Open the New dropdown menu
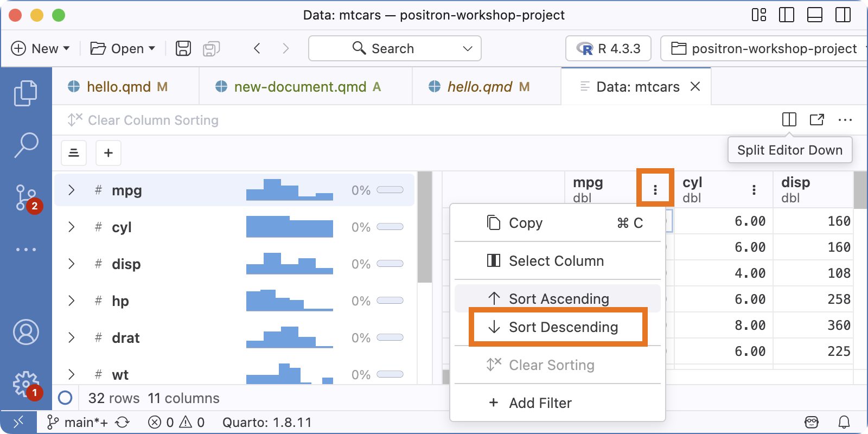 click(41, 48)
